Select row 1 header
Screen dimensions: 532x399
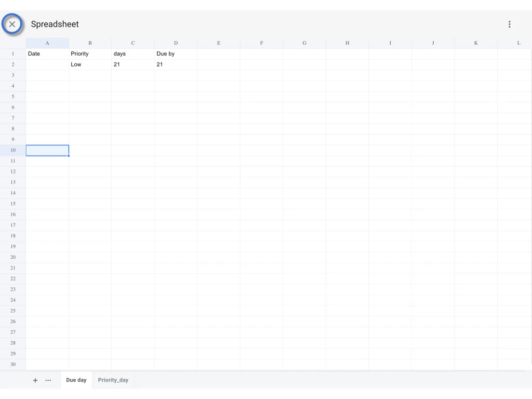13,54
